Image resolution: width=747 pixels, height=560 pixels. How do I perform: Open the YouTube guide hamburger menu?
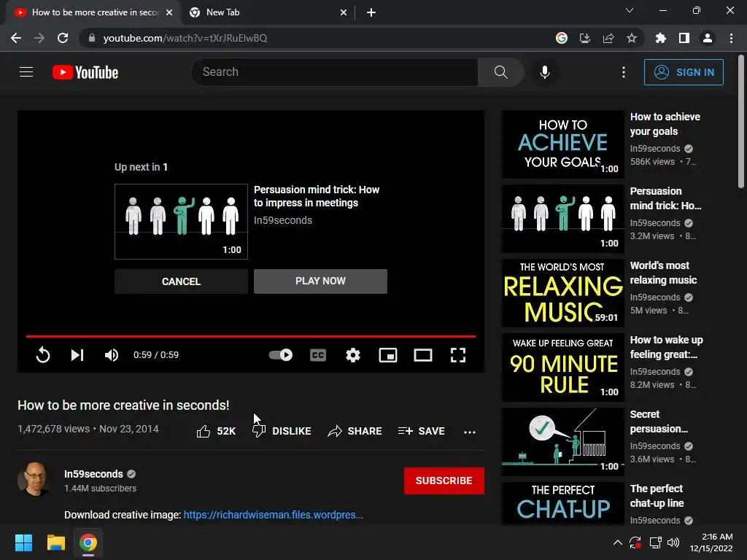coord(26,72)
